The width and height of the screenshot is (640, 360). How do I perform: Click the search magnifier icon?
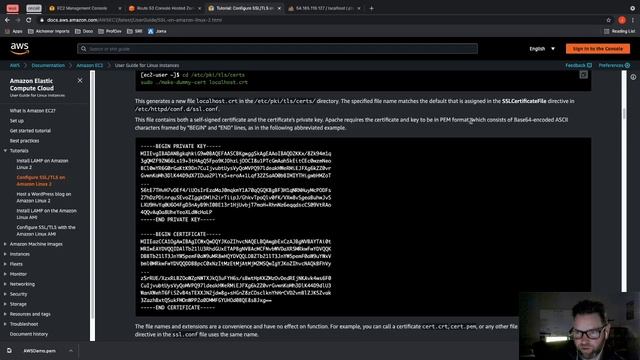(x=84, y=49)
